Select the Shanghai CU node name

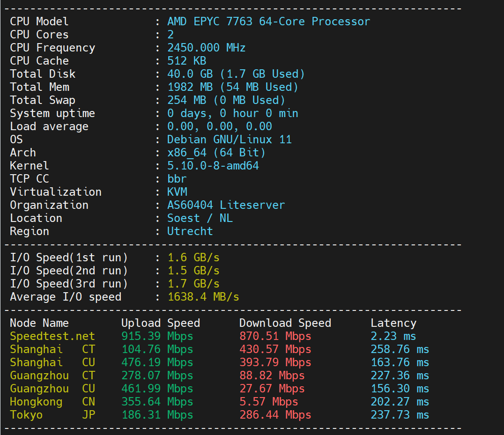click(52, 363)
